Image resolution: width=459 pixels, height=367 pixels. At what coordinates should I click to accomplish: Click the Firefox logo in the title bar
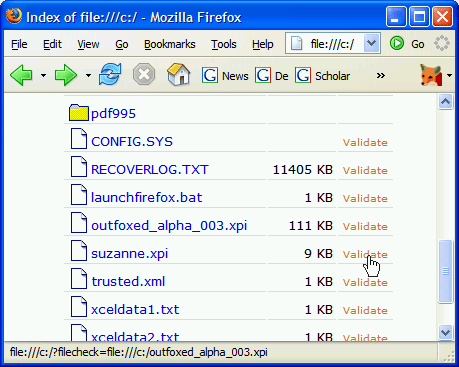pyautogui.click(x=14, y=16)
